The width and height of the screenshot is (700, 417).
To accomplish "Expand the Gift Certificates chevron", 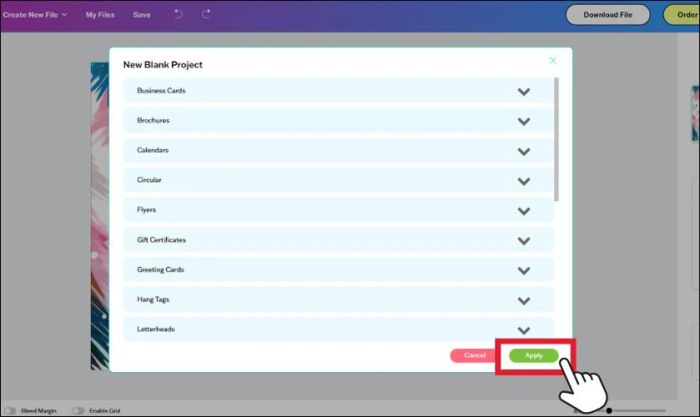I will click(x=523, y=241).
